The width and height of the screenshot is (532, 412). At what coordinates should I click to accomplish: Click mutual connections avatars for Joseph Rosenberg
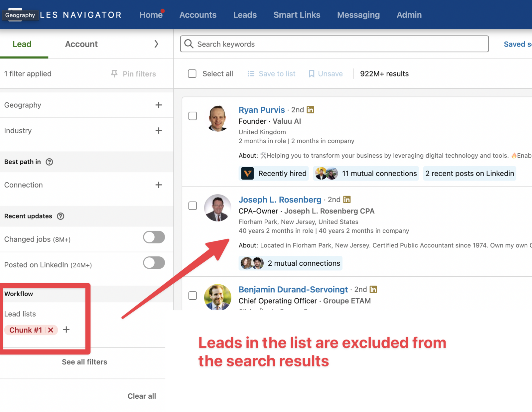pyautogui.click(x=252, y=263)
